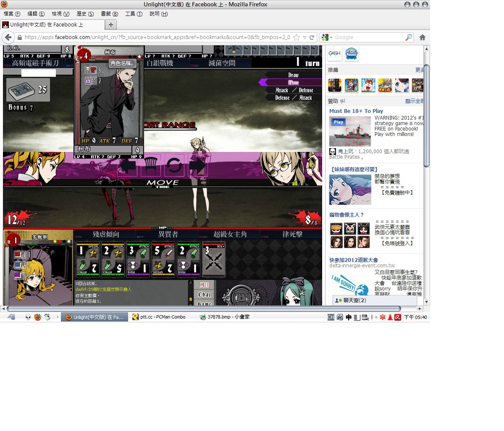Screen dimensions: 504x431
Task: Click the chat log scrollbar handle
Action: pyautogui.click(x=190, y=299)
